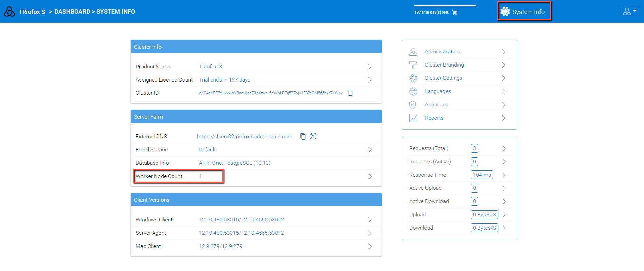This screenshot has width=644, height=271.
Task: Open Cluster Settings via its chevron
Action: 504,78
